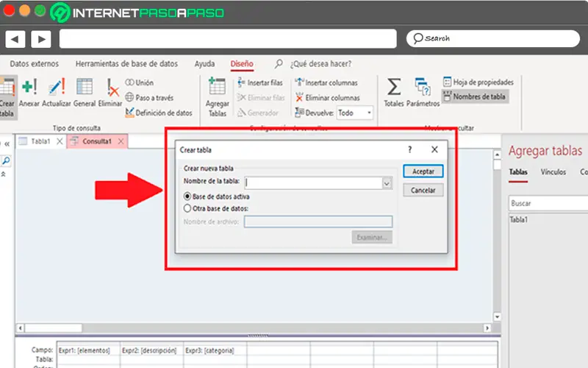Close the Consulta1 tab
The height and width of the screenshot is (368, 588).
121,141
